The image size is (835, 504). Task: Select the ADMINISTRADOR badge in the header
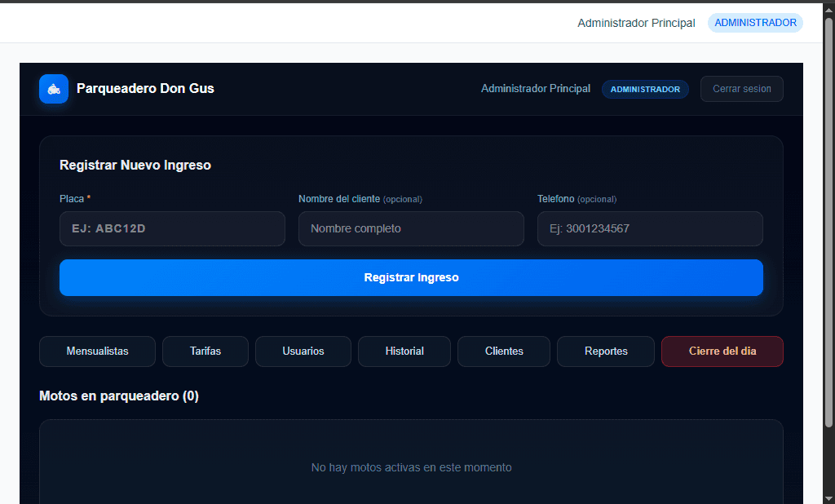[645, 89]
